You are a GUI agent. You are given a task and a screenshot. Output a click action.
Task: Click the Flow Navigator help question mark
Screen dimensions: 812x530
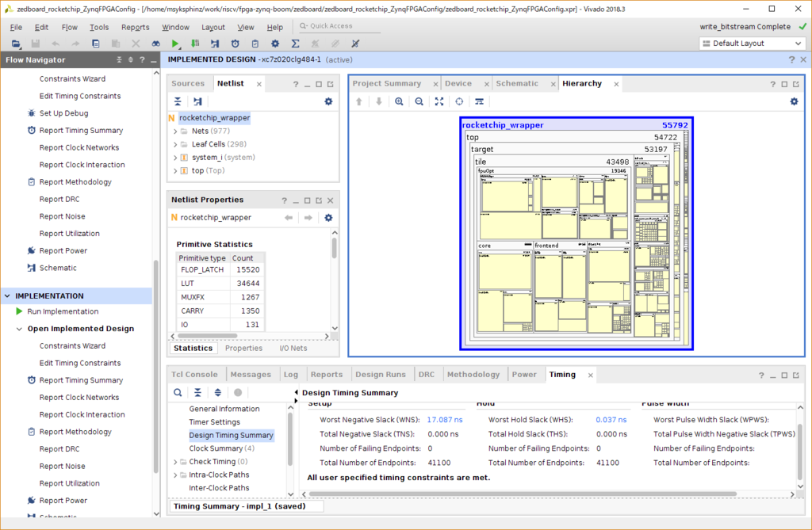point(142,59)
